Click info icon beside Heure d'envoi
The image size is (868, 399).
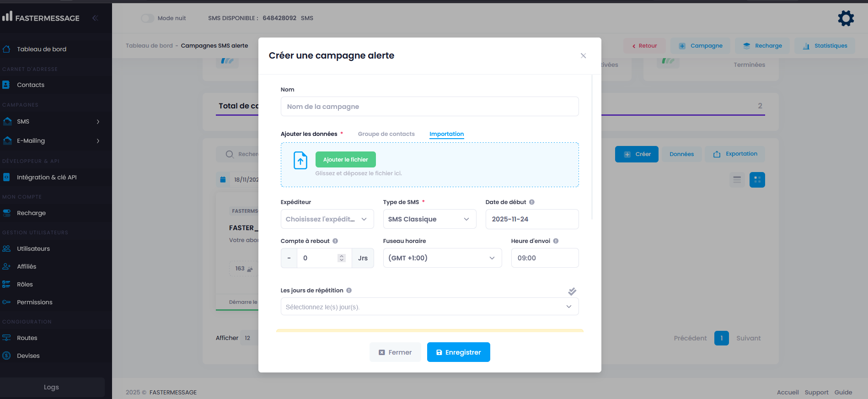[556, 241]
